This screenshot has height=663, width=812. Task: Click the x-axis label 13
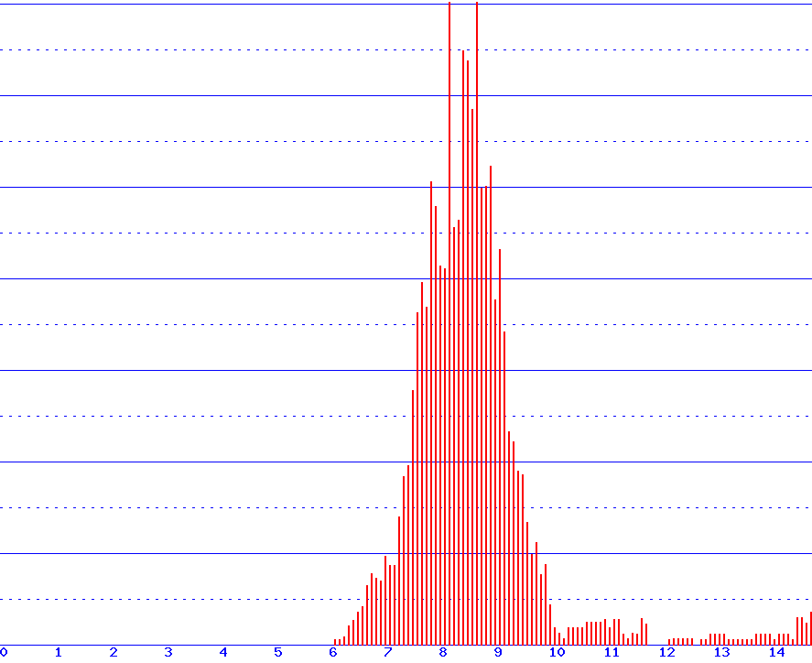click(721, 652)
